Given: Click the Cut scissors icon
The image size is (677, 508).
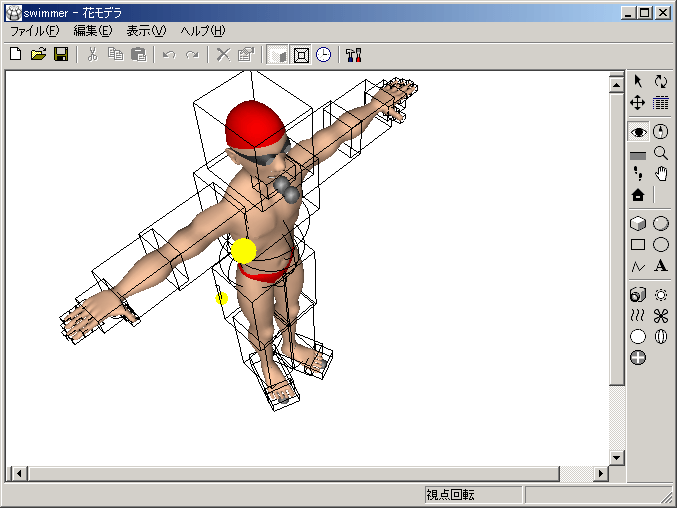Looking at the screenshot, I should coord(92,55).
